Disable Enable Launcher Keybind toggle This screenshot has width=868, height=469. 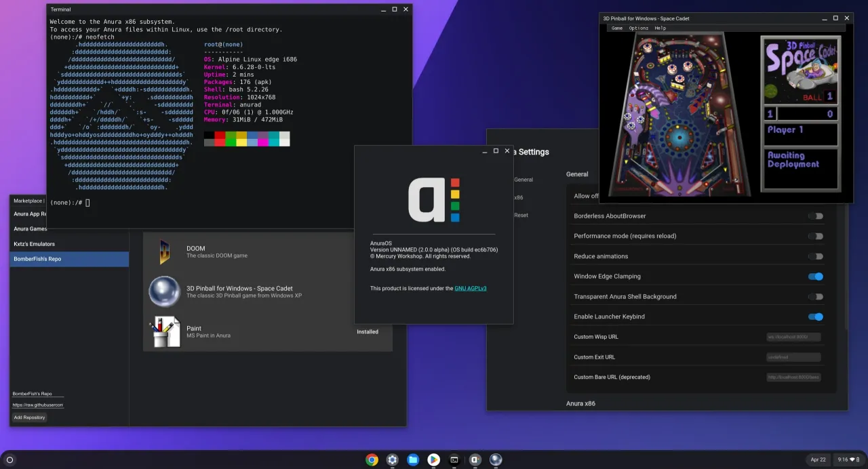click(x=816, y=317)
